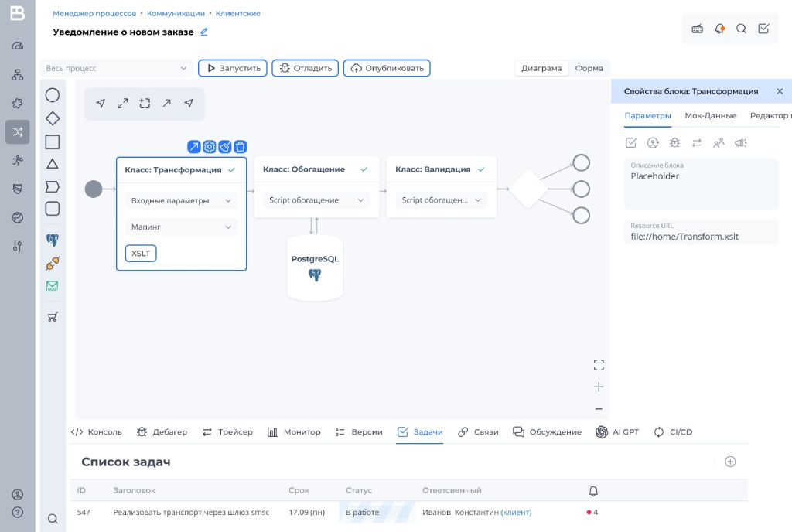Close the block properties panel
The image size is (792, 532).
(780, 91)
